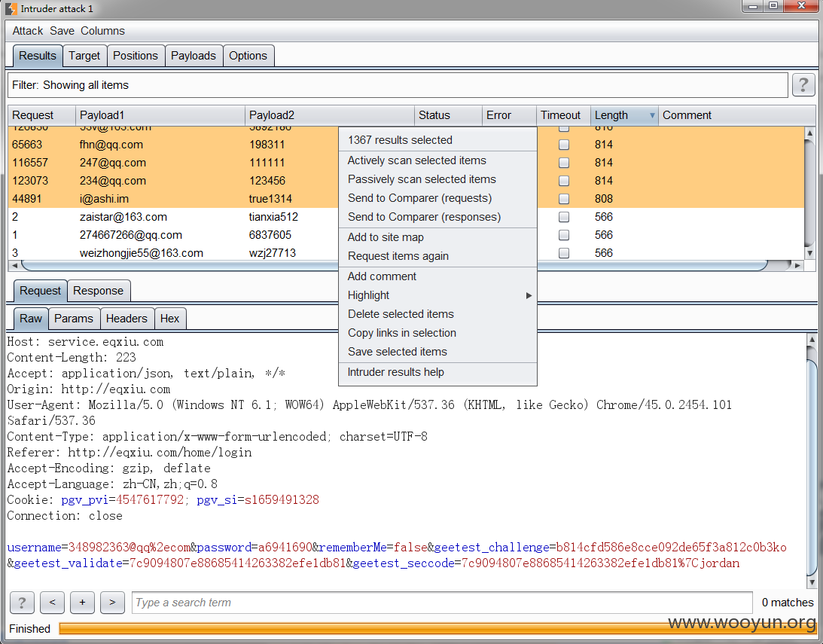The height and width of the screenshot is (644, 823).
Task: Choose Copy links in selection
Action: pyautogui.click(x=437, y=333)
